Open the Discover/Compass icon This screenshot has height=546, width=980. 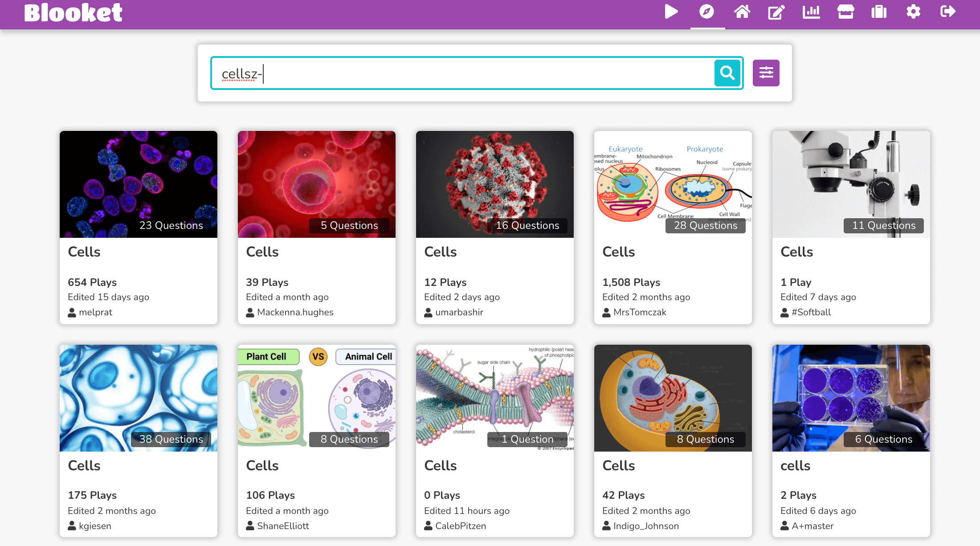point(706,13)
